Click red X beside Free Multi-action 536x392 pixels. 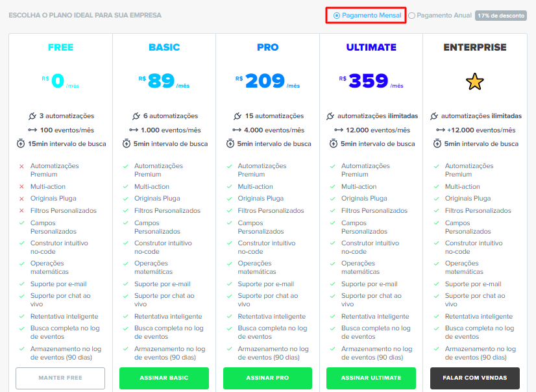click(x=21, y=187)
